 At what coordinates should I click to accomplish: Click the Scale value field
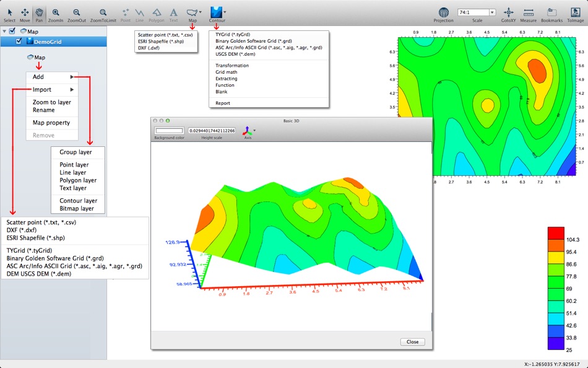point(473,12)
